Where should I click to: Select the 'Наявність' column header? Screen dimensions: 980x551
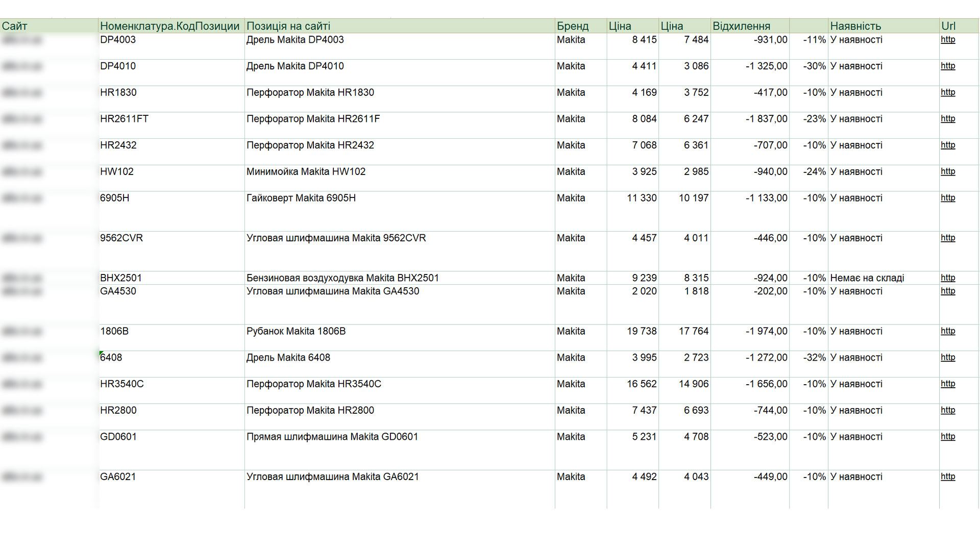(x=855, y=26)
